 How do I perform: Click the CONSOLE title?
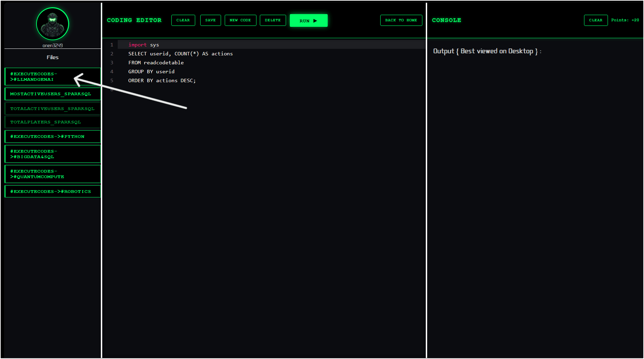(446, 20)
